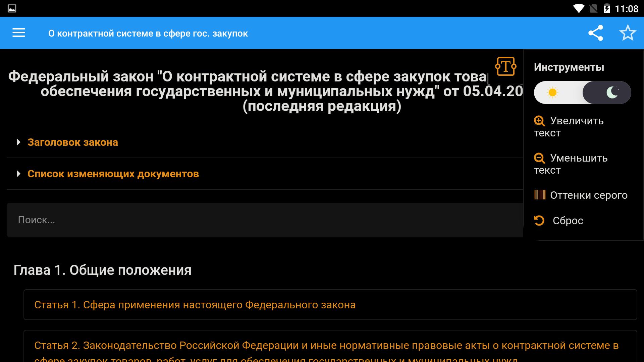644x362 pixels.
Task: Click the reset arrow icon
Action: (x=539, y=221)
